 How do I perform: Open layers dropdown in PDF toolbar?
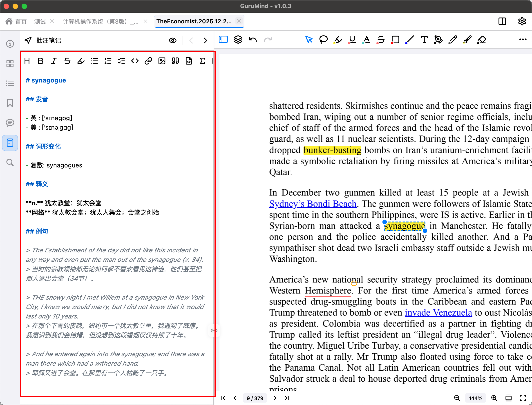(238, 39)
